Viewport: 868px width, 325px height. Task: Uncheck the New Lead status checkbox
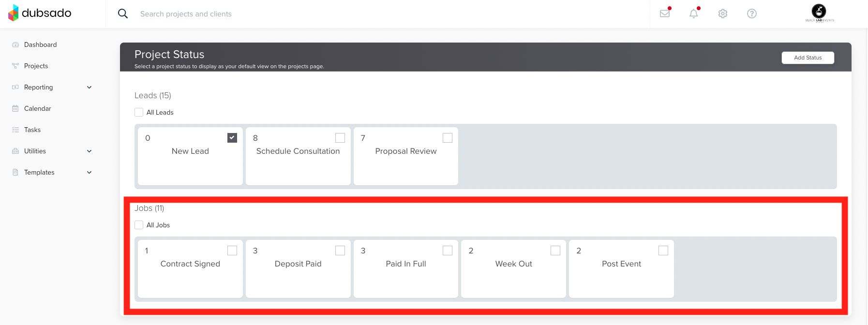(232, 138)
